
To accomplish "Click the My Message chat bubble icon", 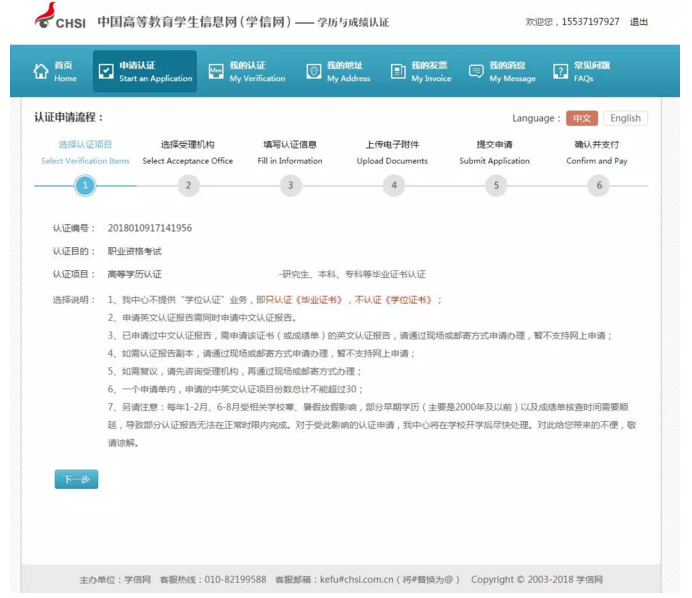I will point(476,72).
